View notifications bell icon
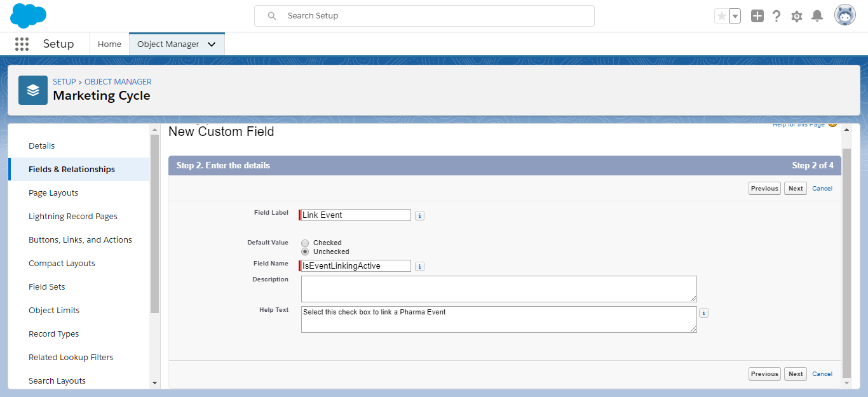Screen dimensions: 868x397 (x=817, y=16)
